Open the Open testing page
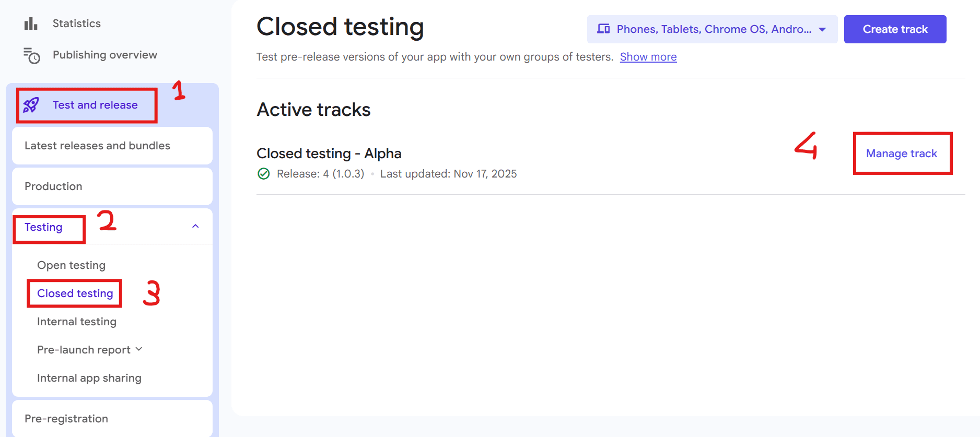Screen dimensions: 980x437 pyautogui.click(x=71, y=265)
